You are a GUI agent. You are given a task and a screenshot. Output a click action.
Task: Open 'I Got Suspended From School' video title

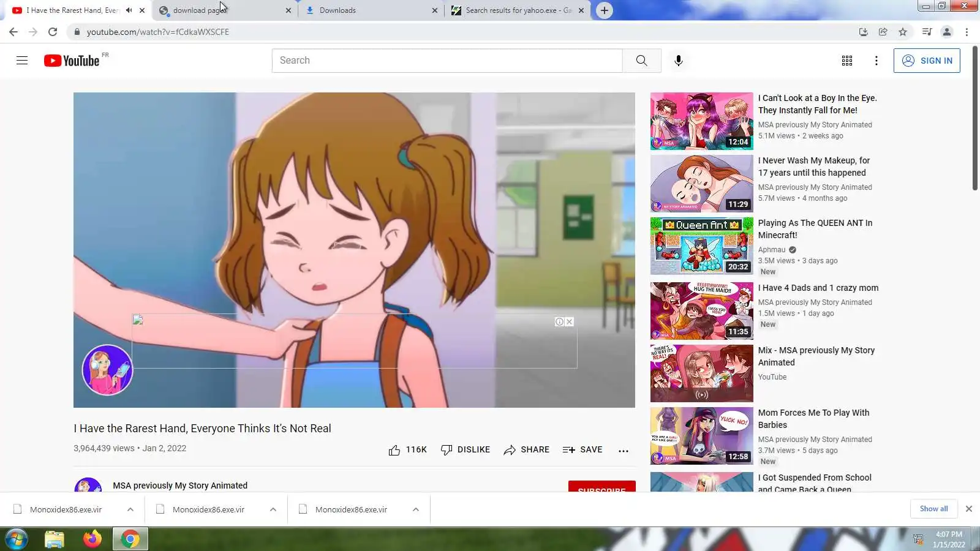815,483
